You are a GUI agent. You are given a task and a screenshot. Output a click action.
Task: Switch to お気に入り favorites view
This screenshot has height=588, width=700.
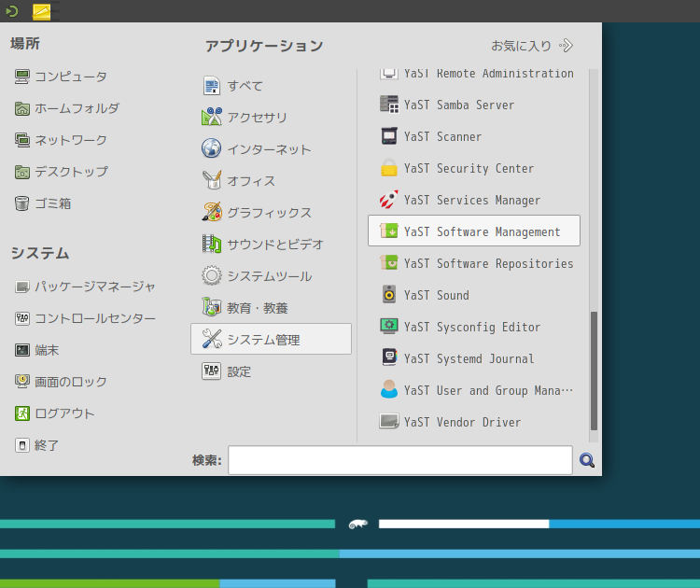[532, 46]
